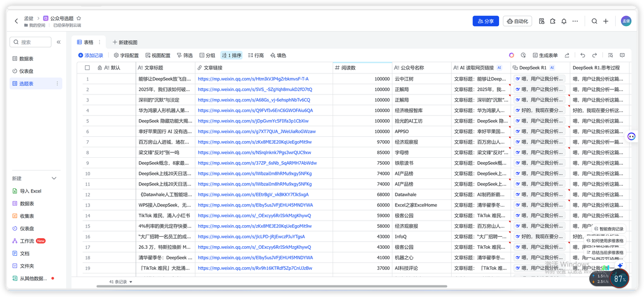Click 智能查询记录 suggestion chip
Image resolution: width=644 pixels, height=297 pixels.
608,229
